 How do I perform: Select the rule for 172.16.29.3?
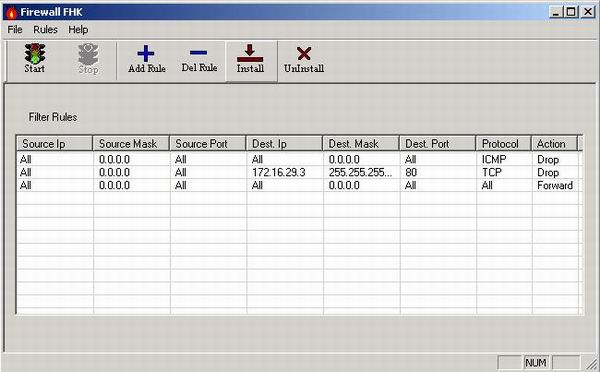298,172
